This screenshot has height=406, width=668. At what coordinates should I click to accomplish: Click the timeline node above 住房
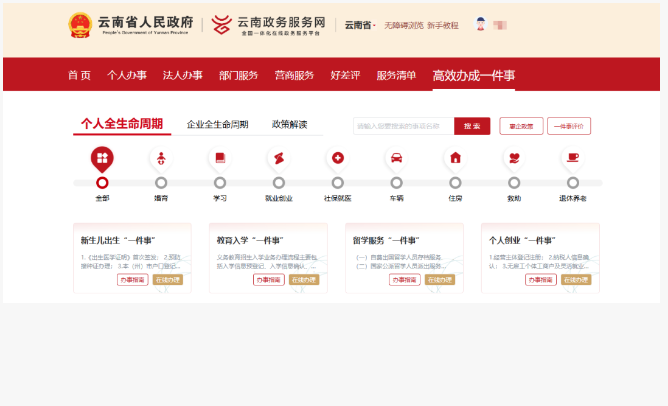(455, 183)
